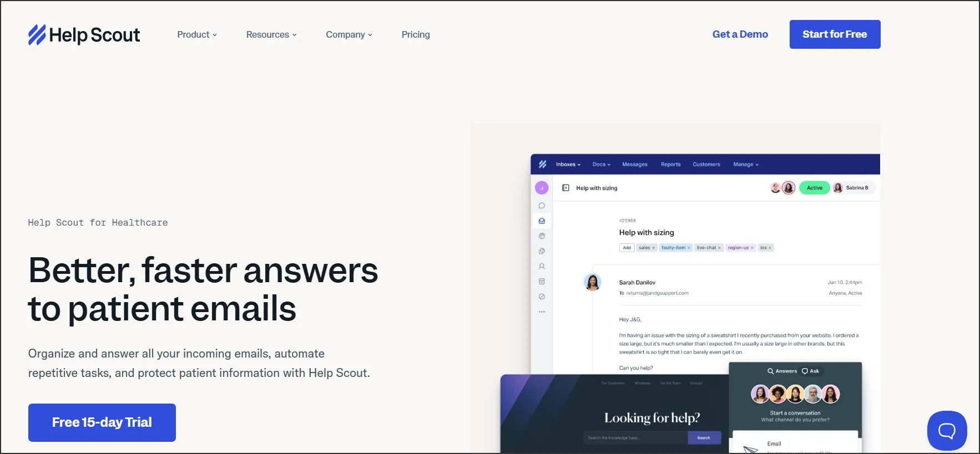This screenshot has width=980, height=454.
Task: Click the Help Scout logo
Action: tap(84, 34)
